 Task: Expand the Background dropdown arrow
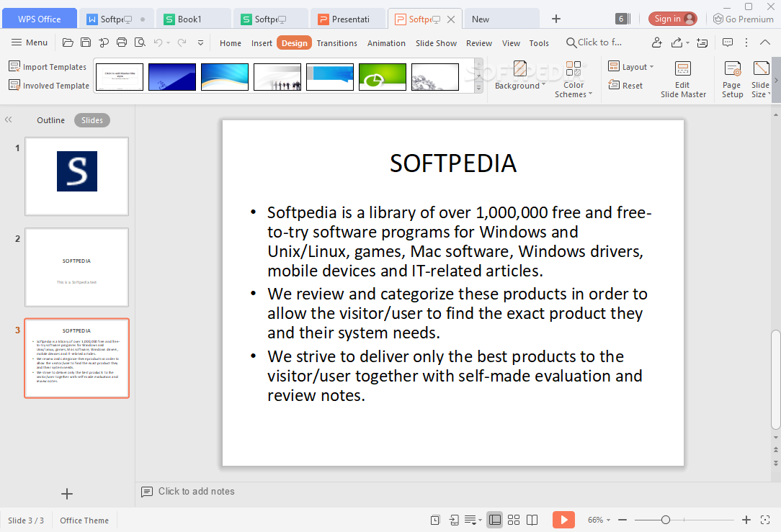click(543, 84)
